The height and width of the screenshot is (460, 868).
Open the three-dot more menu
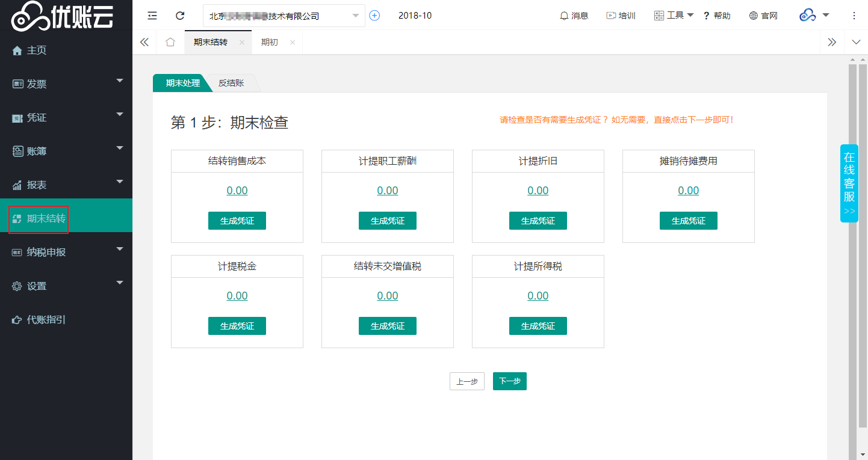click(x=854, y=16)
